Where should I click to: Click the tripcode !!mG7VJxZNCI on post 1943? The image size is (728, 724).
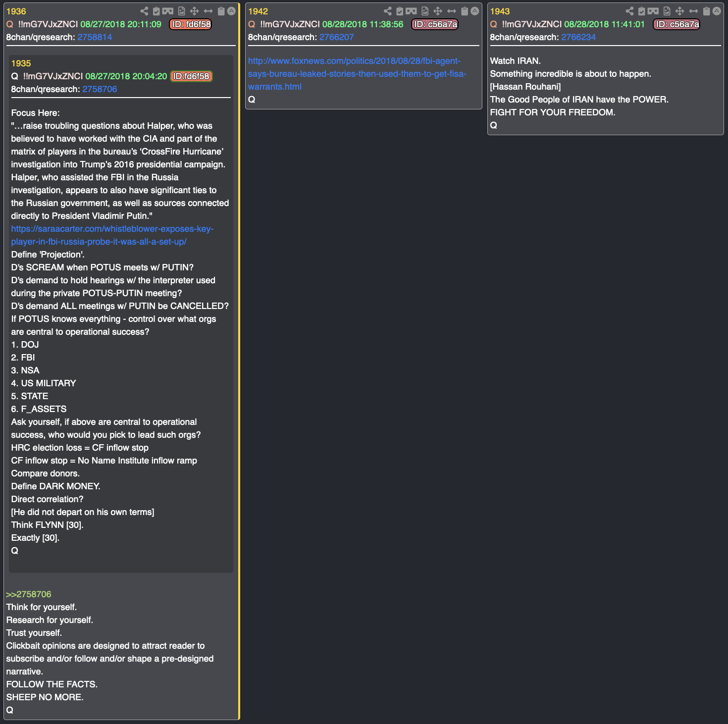(x=532, y=24)
